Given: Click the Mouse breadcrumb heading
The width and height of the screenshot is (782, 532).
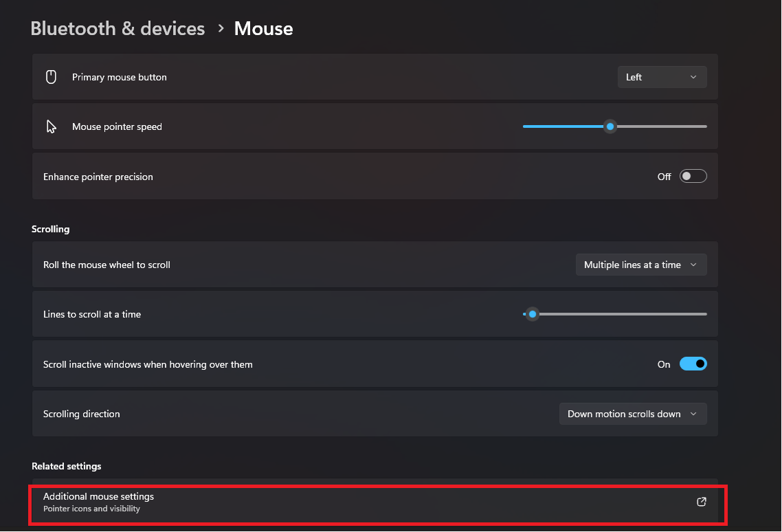Looking at the screenshot, I should coord(263,28).
